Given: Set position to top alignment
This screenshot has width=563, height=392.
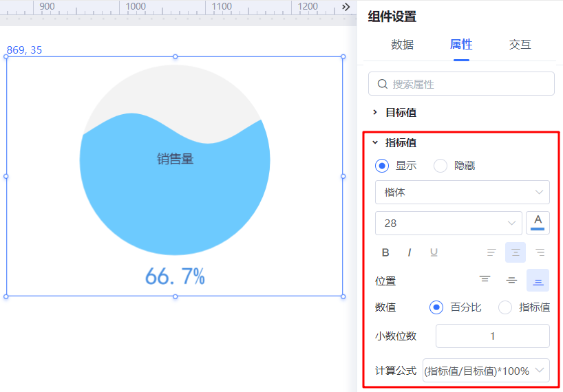Looking at the screenshot, I should click(x=485, y=279).
